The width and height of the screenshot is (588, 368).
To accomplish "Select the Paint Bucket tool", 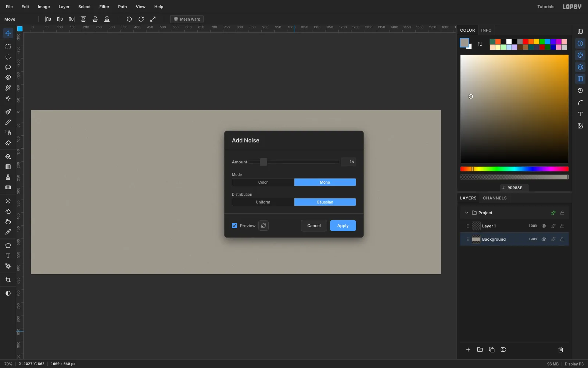I will [8, 156].
